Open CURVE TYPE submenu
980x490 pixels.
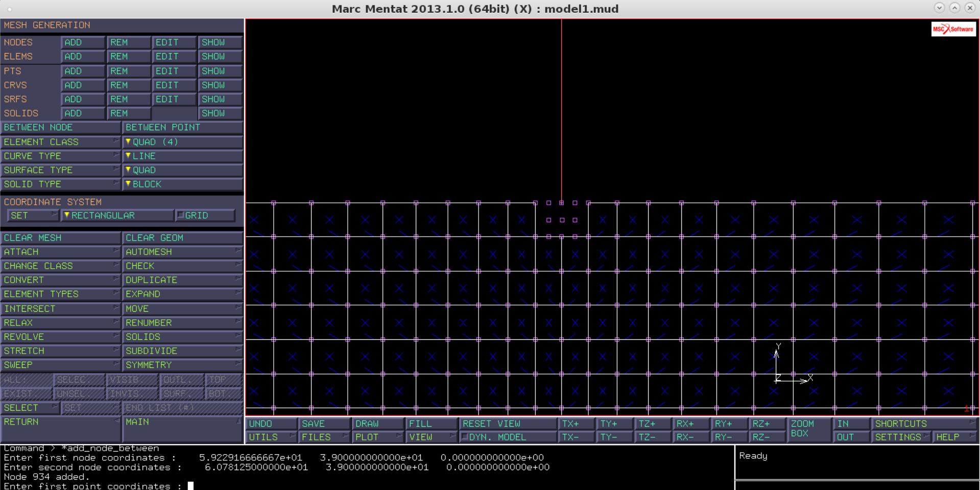61,156
